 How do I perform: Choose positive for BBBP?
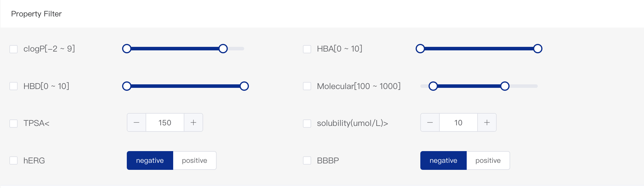coord(488,160)
